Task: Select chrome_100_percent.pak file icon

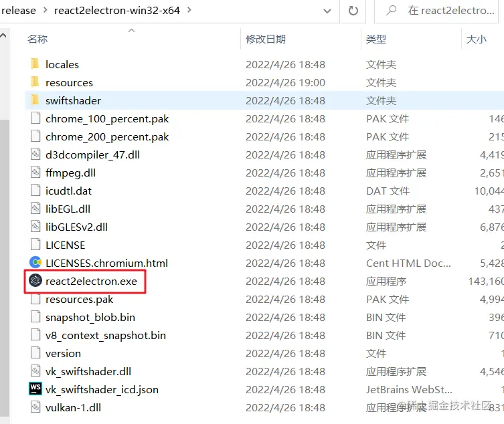Action: (35, 118)
